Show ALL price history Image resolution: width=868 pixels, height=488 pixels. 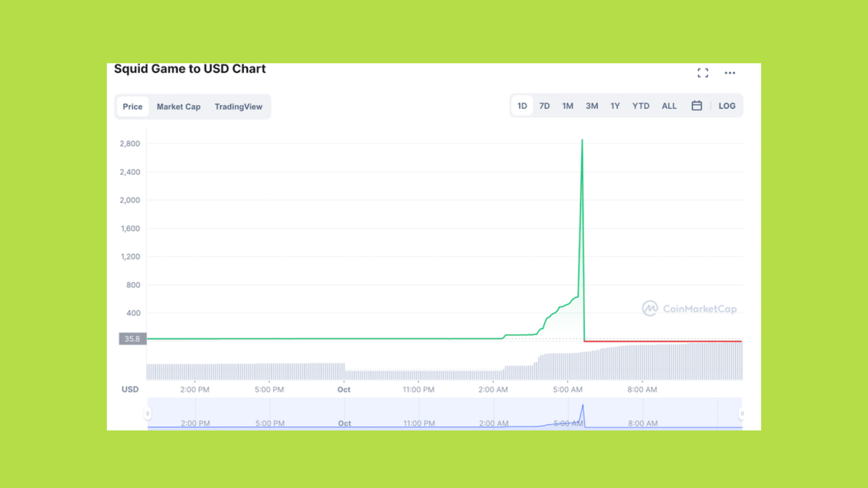[669, 106]
